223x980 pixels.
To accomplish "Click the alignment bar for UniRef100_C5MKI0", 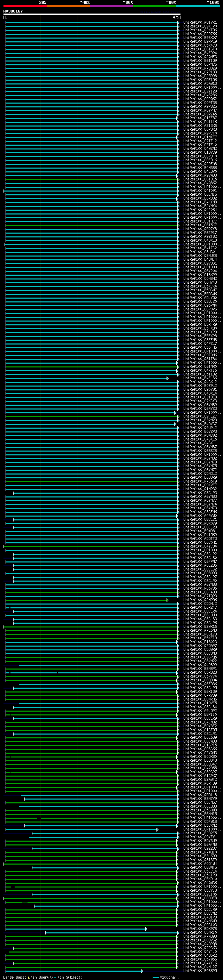I will tap(110, 932).
